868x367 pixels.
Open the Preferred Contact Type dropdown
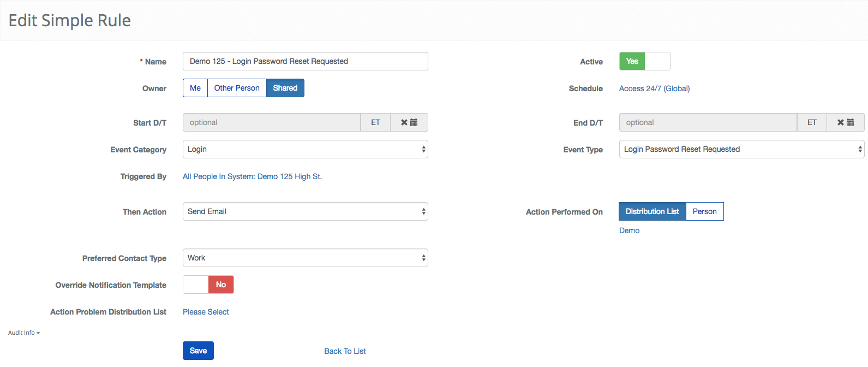tap(305, 258)
